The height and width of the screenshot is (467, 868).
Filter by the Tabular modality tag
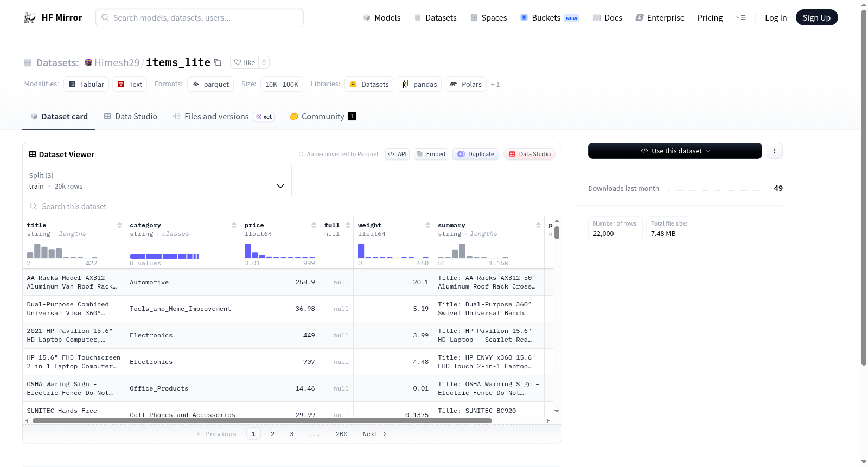86,84
